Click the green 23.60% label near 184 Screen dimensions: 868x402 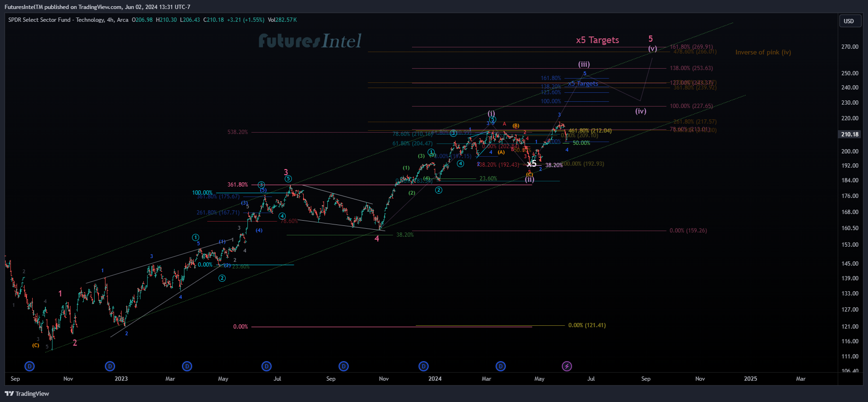(x=488, y=179)
